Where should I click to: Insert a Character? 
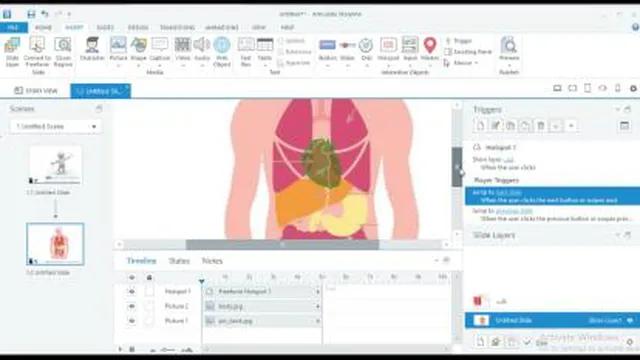(x=92, y=49)
